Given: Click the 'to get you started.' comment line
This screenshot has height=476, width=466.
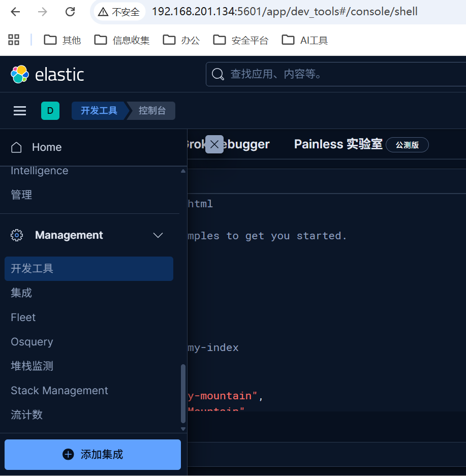Looking at the screenshot, I should coord(286,236).
